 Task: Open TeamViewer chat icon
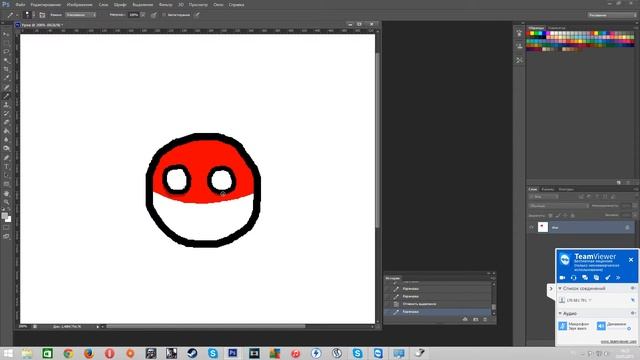pos(585,277)
